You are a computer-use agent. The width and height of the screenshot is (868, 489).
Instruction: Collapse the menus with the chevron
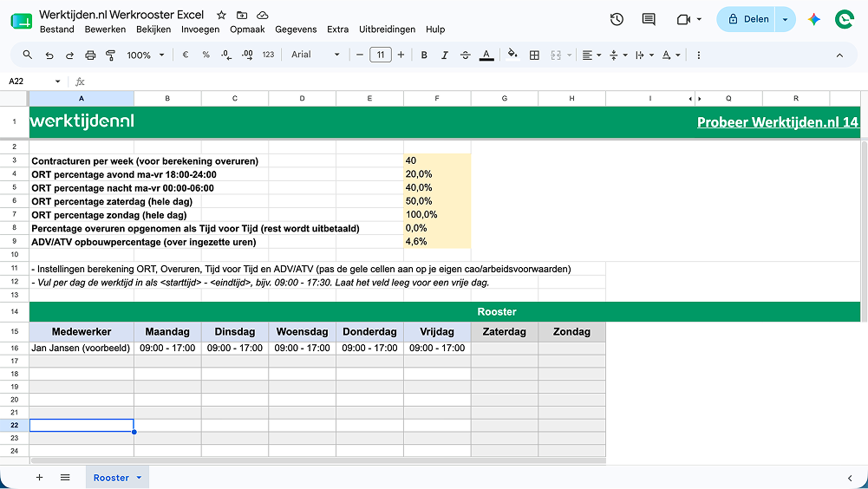[x=839, y=55]
